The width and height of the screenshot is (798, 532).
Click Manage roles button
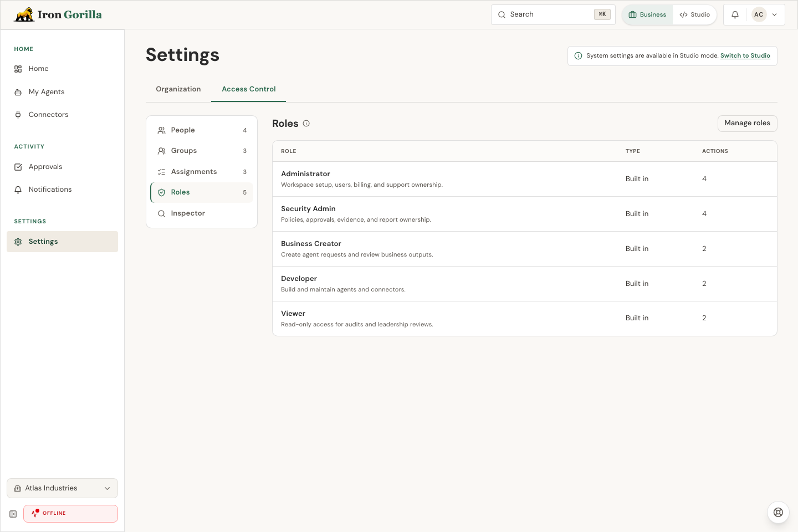[x=747, y=123]
